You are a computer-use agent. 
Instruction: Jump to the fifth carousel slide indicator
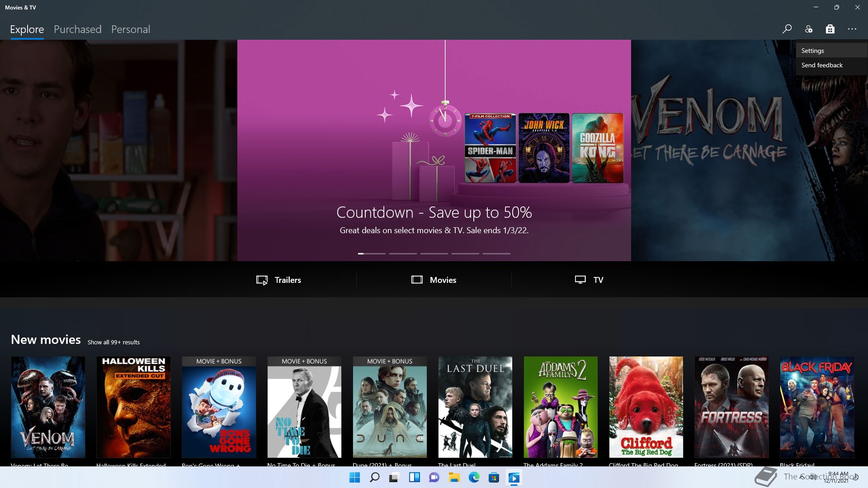coord(496,253)
